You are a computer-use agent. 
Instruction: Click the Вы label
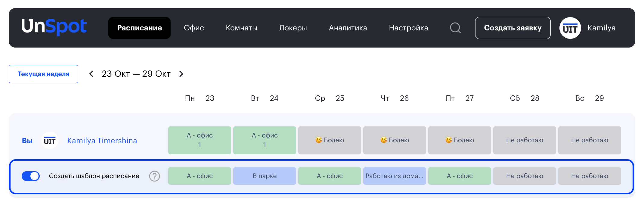27,141
